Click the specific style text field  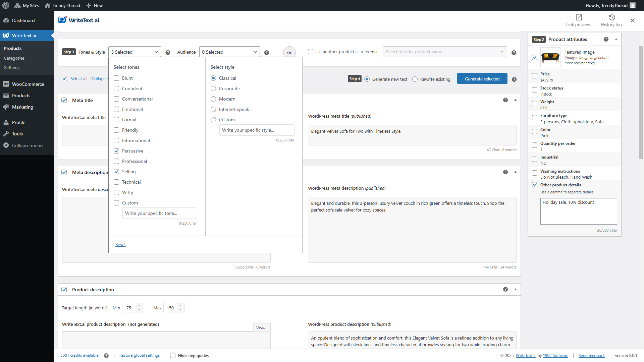[257, 130]
